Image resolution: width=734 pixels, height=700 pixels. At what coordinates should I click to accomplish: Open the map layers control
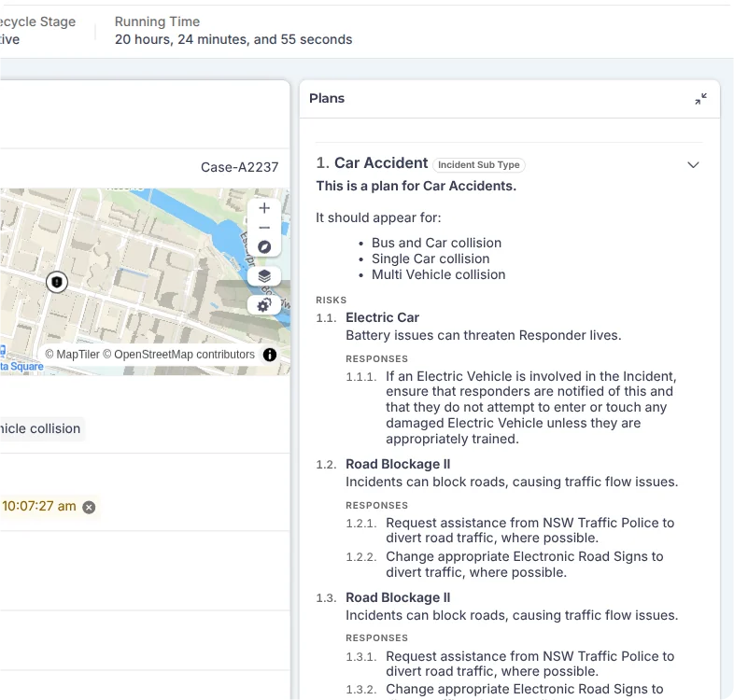(x=264, y=276)
